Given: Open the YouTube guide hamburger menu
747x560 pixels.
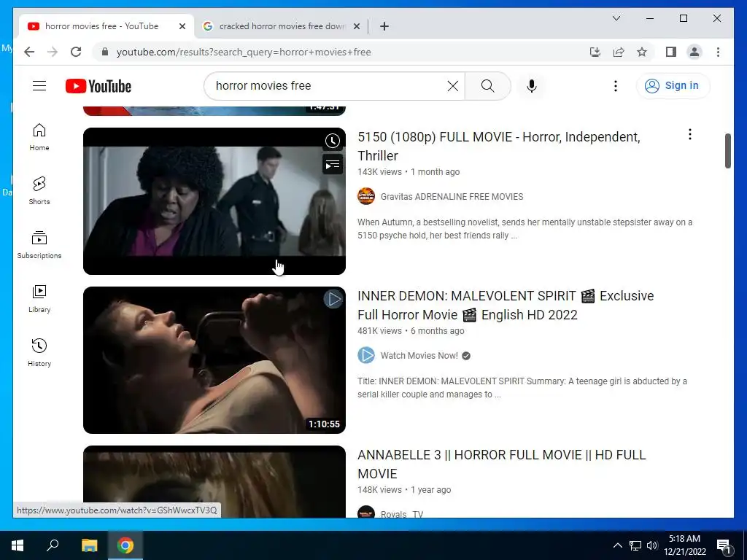Looking at the screenshot, I should tap(39, 86).
